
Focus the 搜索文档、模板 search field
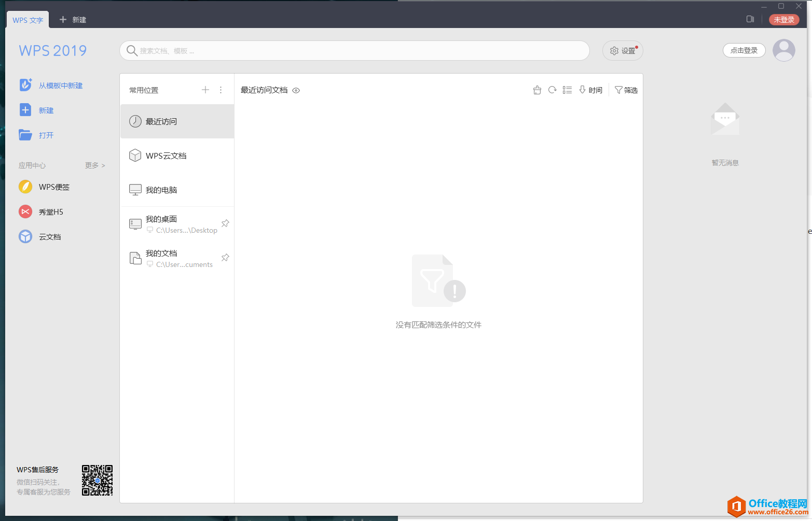(354, 50)
